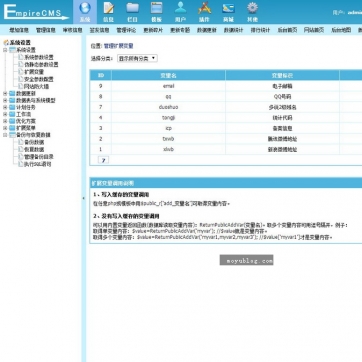362x362 pixels.
Task: Click the duoshuo variable name cell
Action: 168,107
